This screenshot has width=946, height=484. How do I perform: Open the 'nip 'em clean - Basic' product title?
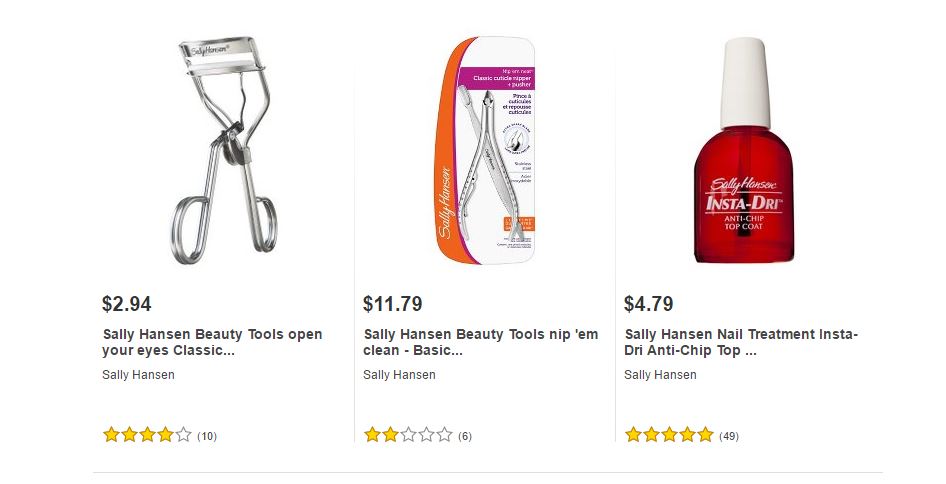tap(481, 343)
